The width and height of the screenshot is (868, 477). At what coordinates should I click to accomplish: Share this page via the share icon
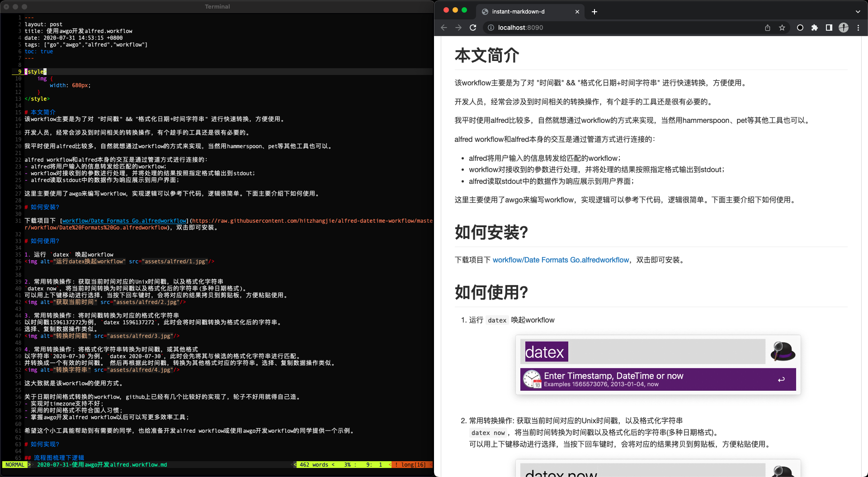click(768, 28)
